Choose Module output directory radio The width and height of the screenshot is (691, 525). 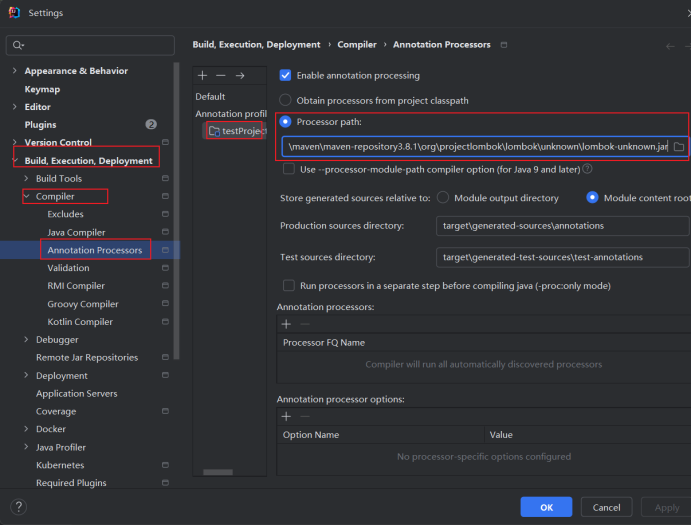coord(443,197)
